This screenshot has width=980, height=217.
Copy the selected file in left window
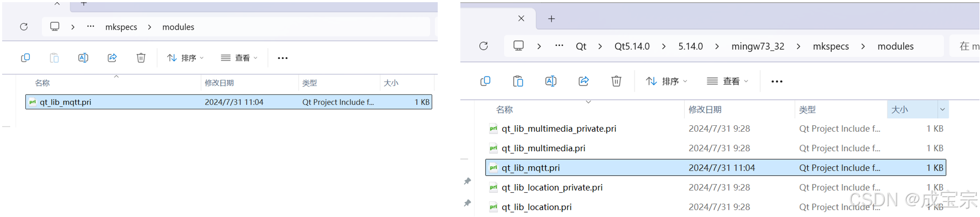click(25, 58)
